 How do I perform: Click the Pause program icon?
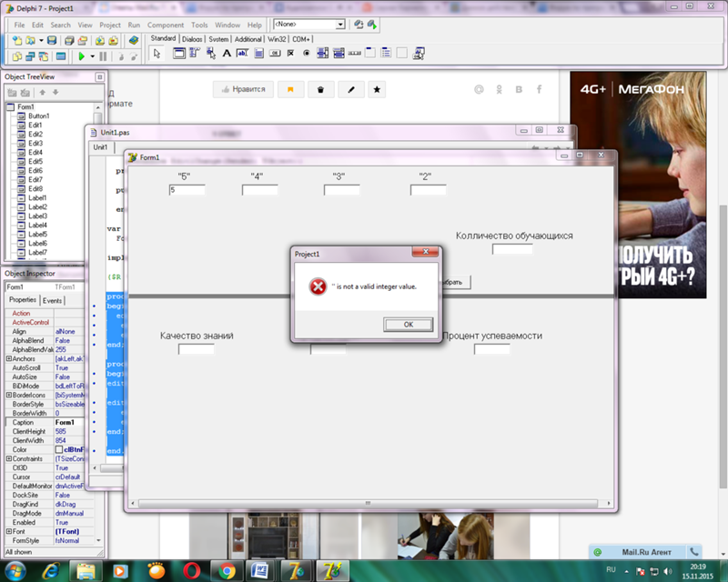104,56
